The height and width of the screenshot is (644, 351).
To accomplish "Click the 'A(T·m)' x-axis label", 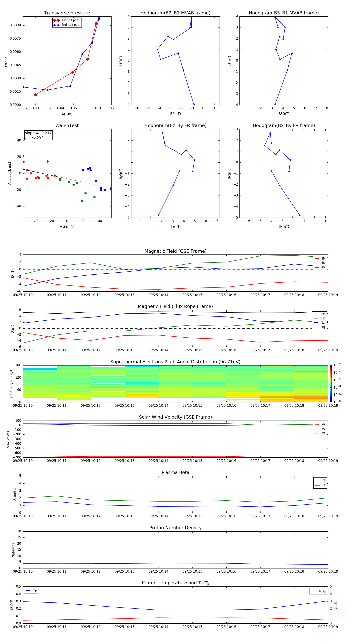I will [x=67, y=114].
